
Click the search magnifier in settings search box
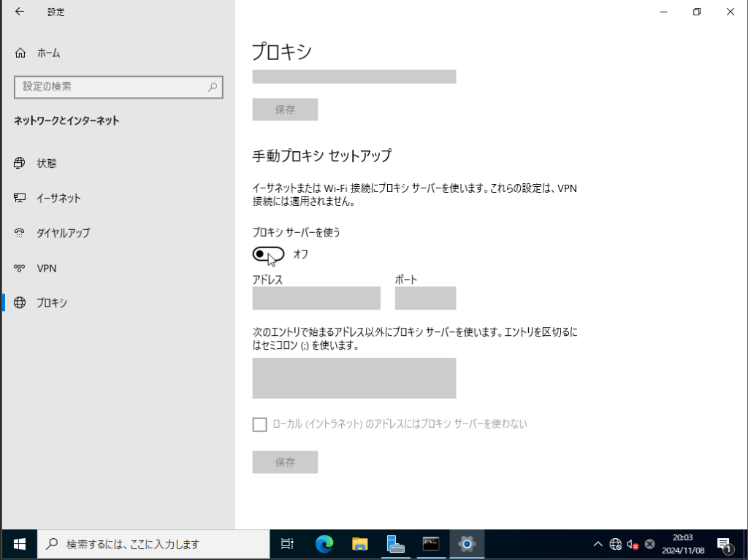pyautogui.click(x=213, y=87)
